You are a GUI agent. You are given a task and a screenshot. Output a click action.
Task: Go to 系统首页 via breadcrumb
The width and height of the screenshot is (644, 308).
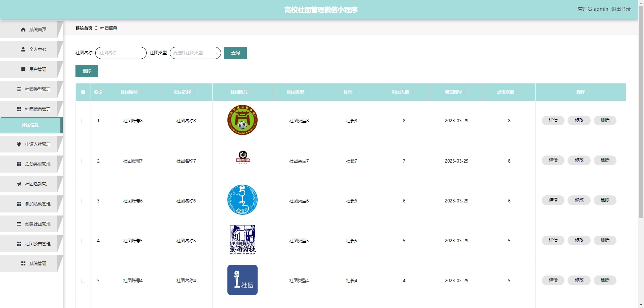coord(84,28)
